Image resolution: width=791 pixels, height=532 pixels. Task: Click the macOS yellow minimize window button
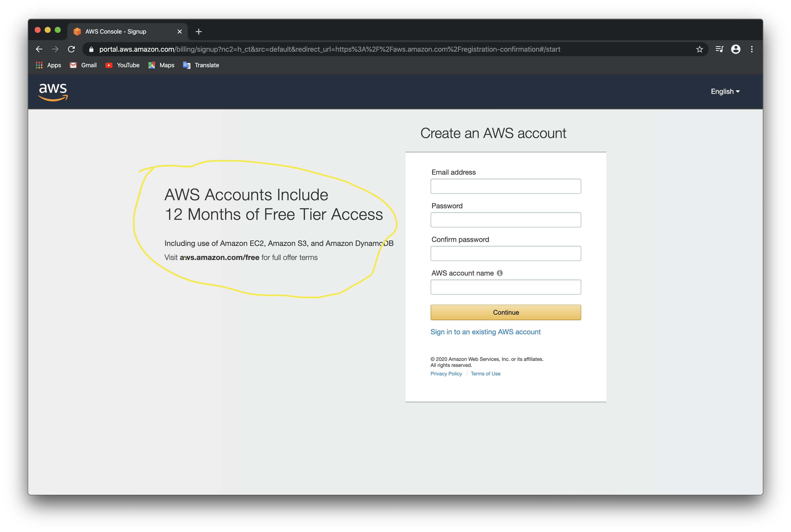pyautogui.click(x=47, y=30)
